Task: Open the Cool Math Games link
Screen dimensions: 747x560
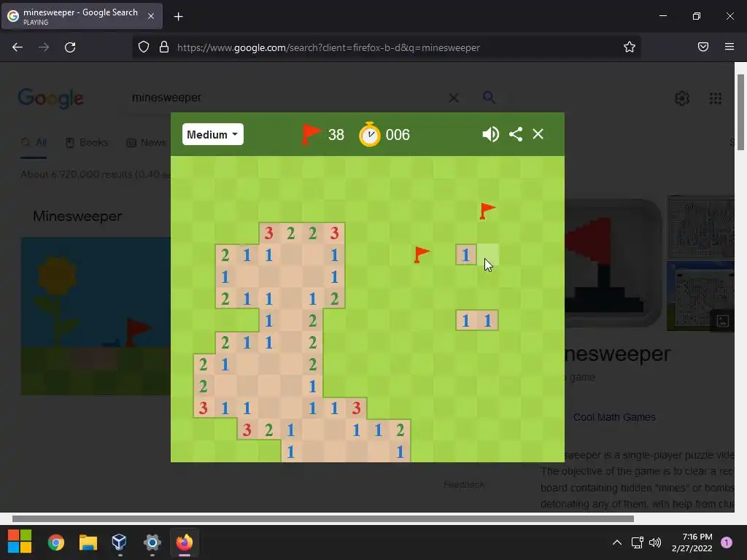Action: pos(614,417)
